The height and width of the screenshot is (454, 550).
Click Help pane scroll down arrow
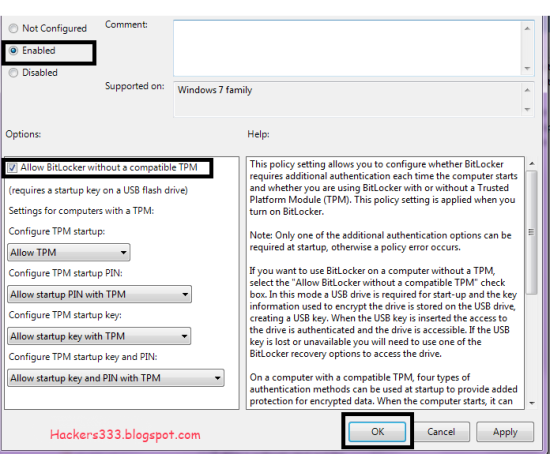pos(532,403)
